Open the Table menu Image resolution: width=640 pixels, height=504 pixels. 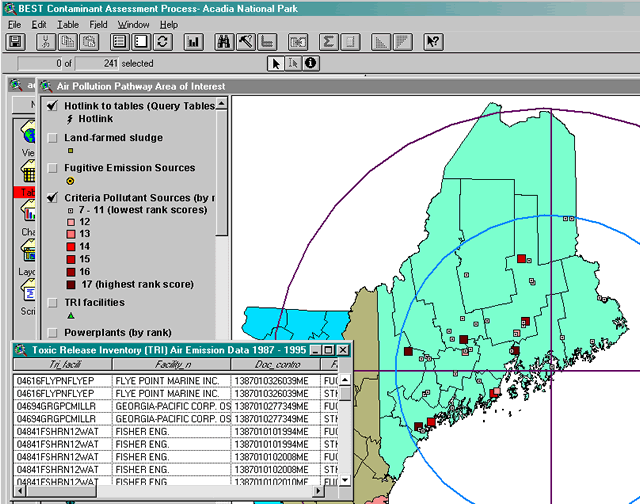coord(68,25)
